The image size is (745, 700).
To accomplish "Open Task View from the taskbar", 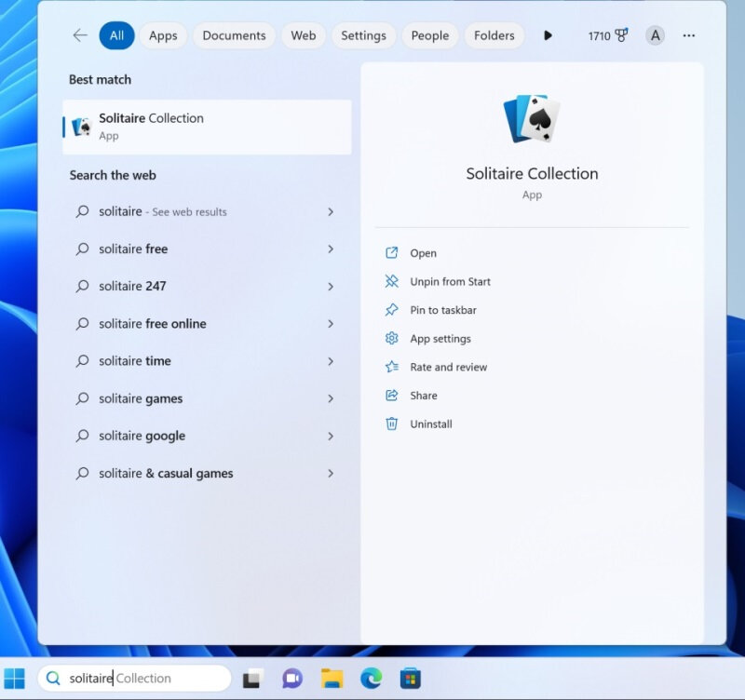I will click(x=253, y=679).
